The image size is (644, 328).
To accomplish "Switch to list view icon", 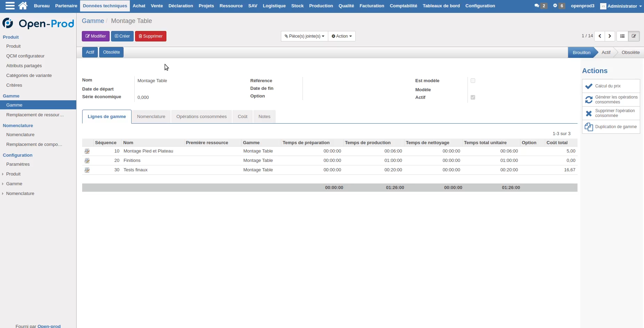I will pyautogui.click(x=622, y=36).
